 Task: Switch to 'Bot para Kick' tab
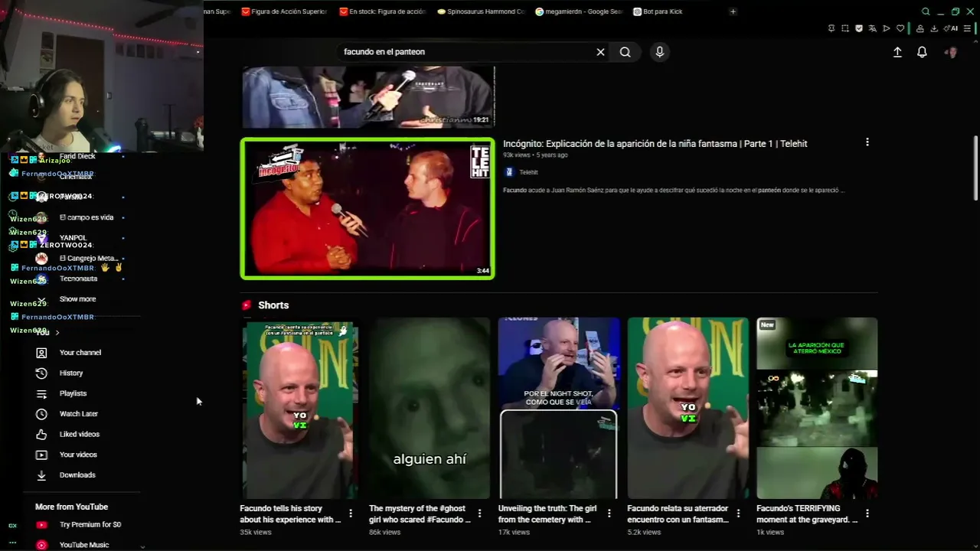tap(658, 11)
